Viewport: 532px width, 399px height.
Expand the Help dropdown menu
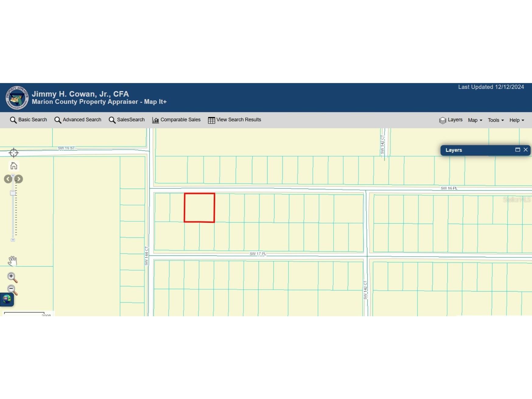pyautogui.click(x=516, y=120)
